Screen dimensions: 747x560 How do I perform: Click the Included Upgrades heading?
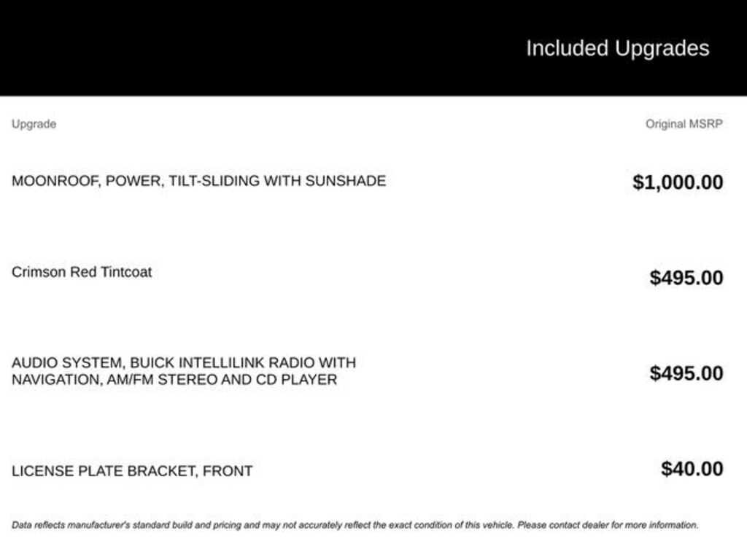coord(617,49)
